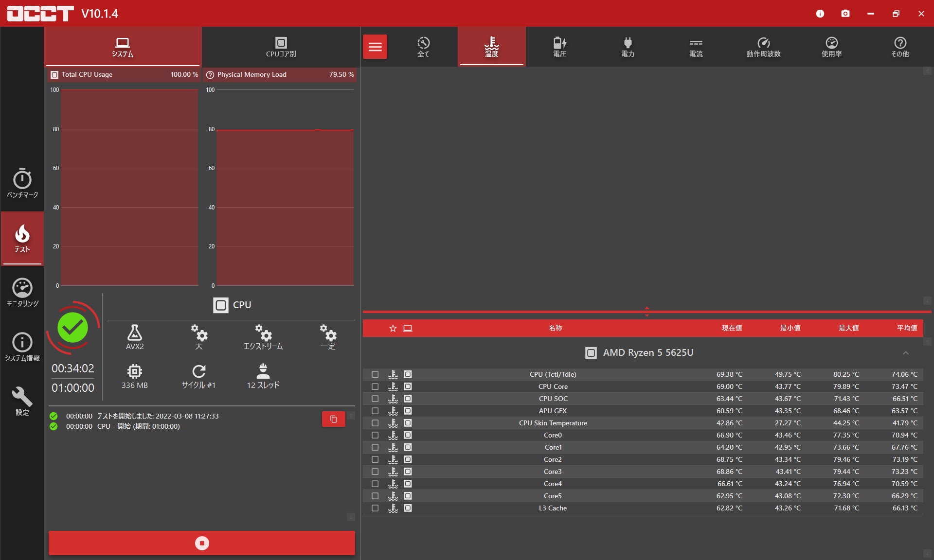Select the data set size 大 option
The width and height of the screenshot is (934, 560).
[x=198, y=337]
